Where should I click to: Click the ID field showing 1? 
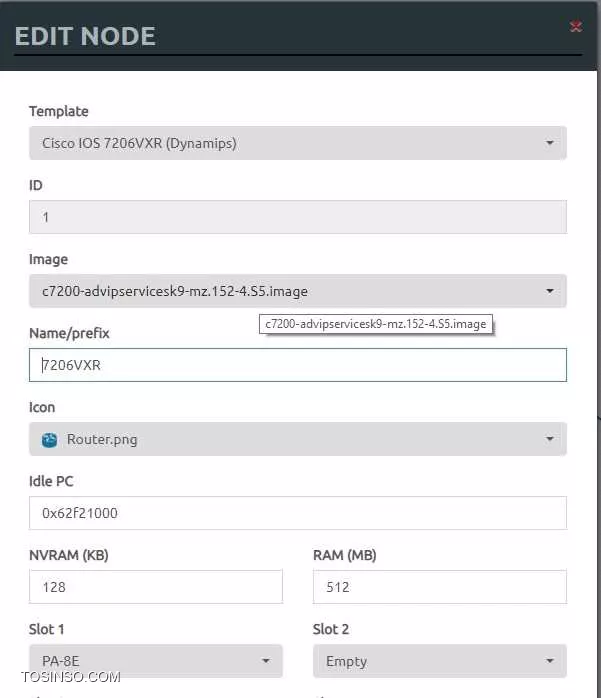(298, 217)
